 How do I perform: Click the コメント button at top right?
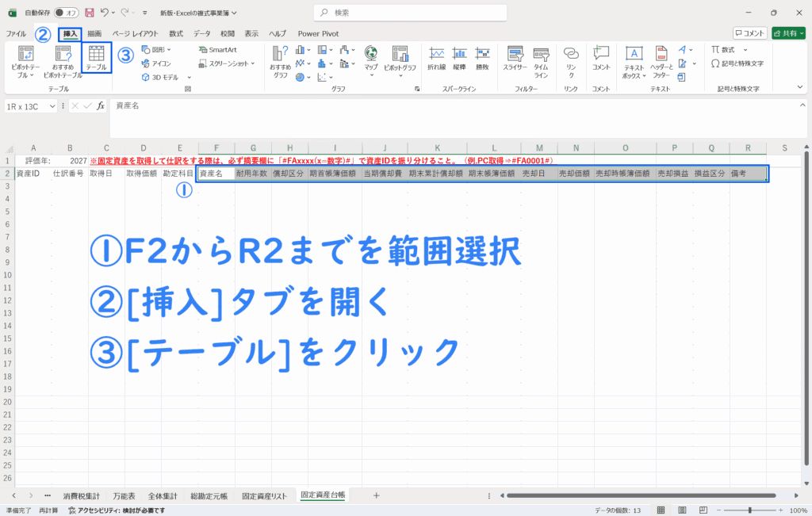coord(749,33)
